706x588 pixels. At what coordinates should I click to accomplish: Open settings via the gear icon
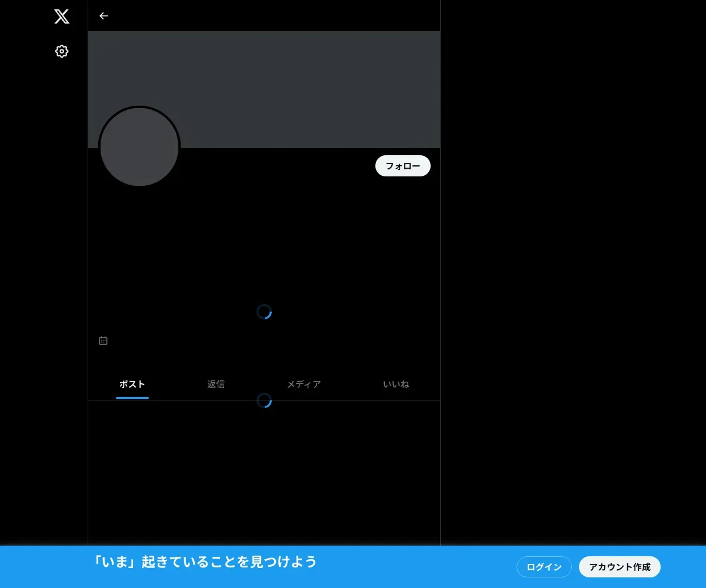(62, 51)
